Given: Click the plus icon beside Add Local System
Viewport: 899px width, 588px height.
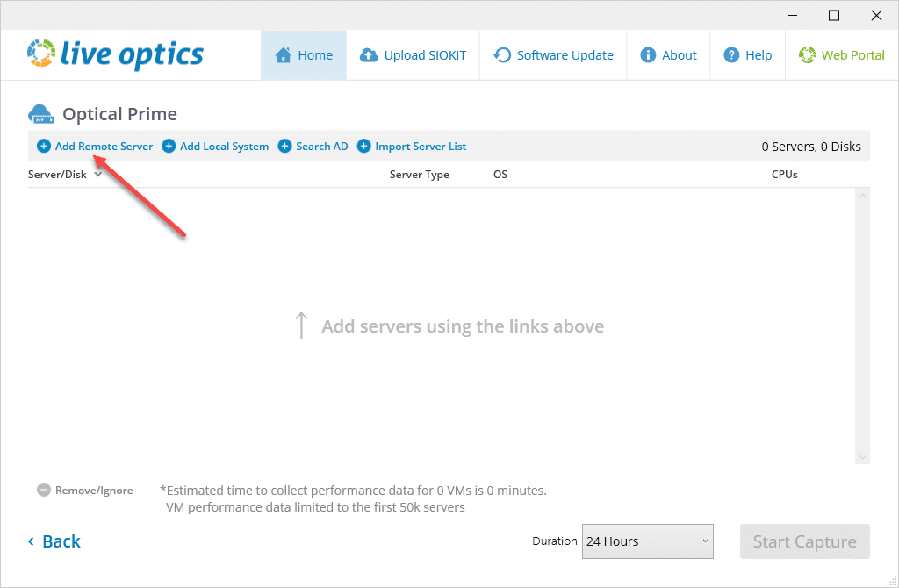Looking at the screenshot, I should [169, 147].
